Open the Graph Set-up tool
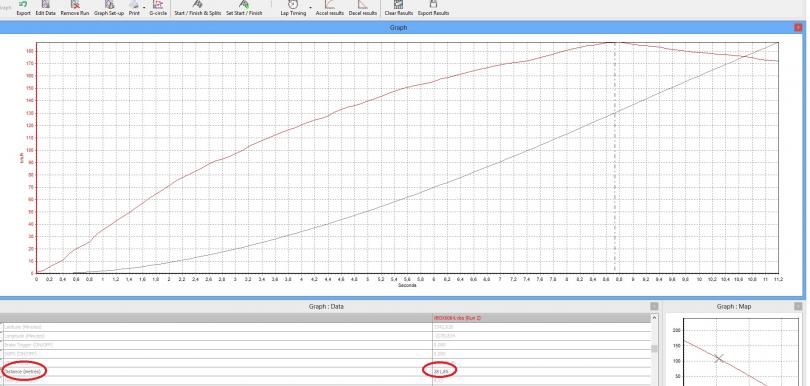This screenshot has width=810, height=386. point(108,8)
